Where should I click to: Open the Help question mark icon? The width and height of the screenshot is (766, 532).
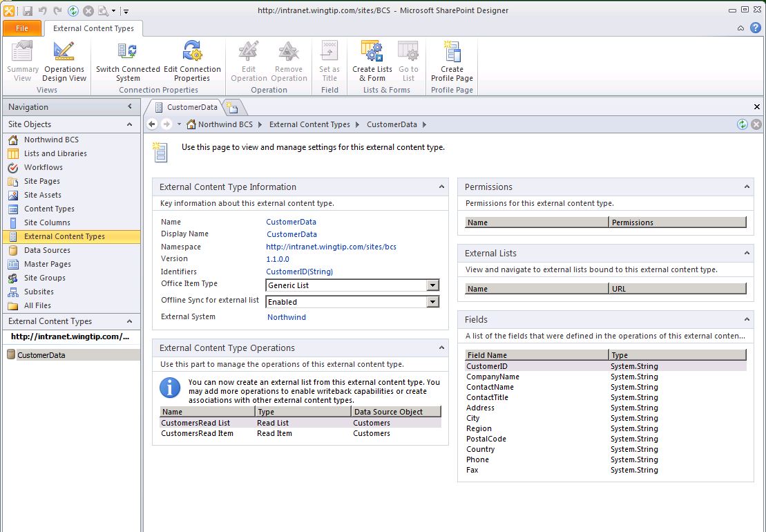pyautogui.click(x=755, y=28)
